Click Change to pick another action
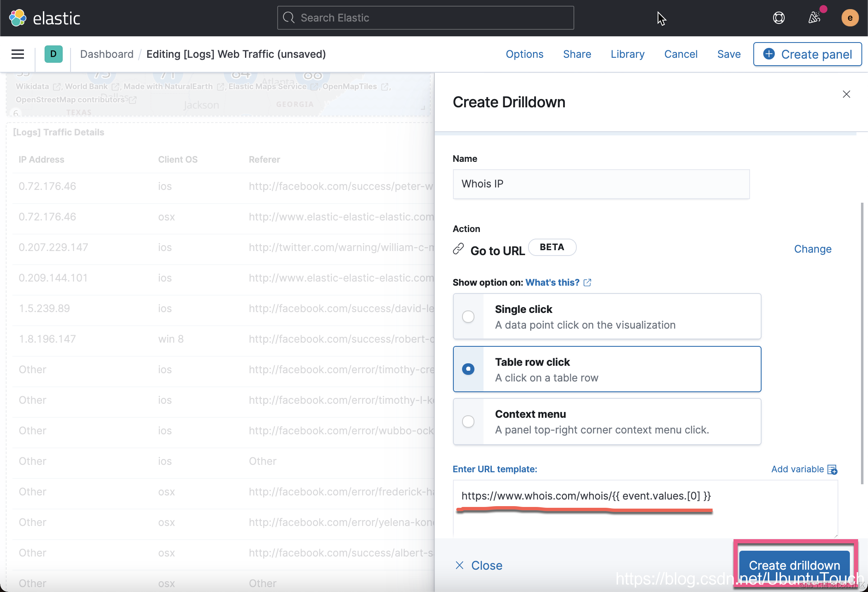Image resolution: width=868 pixels, height=592 pixels. [x=812, y=249]
